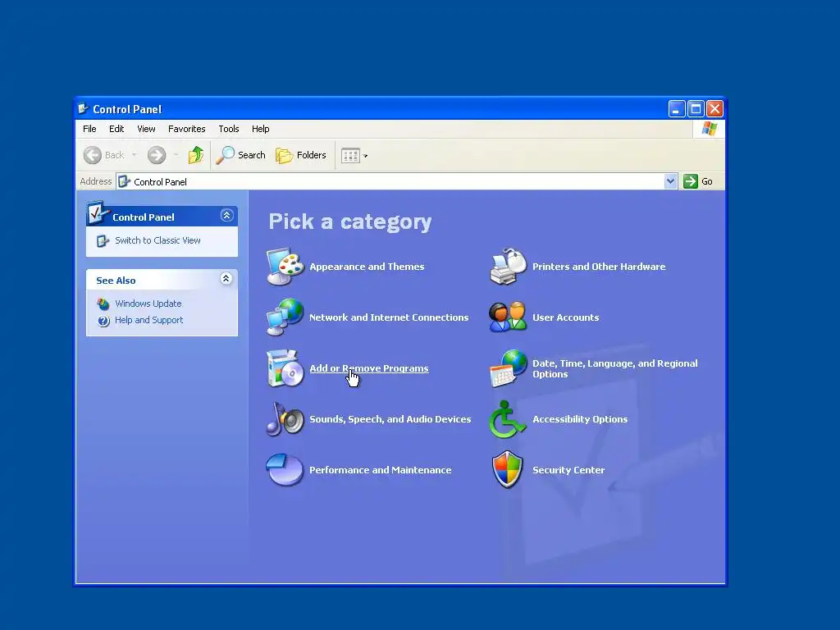Click the Windows Update link
840x630 pixels.
(x=148, y=304)
